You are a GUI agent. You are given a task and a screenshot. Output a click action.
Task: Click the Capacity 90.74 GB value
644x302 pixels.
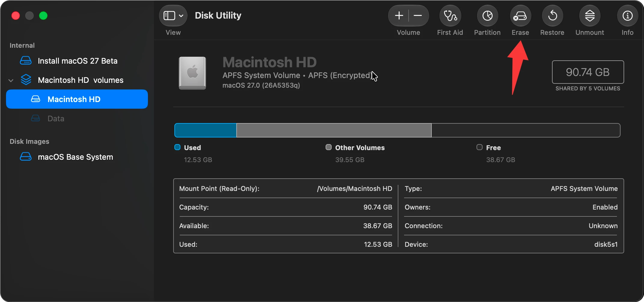coord(378,207)
